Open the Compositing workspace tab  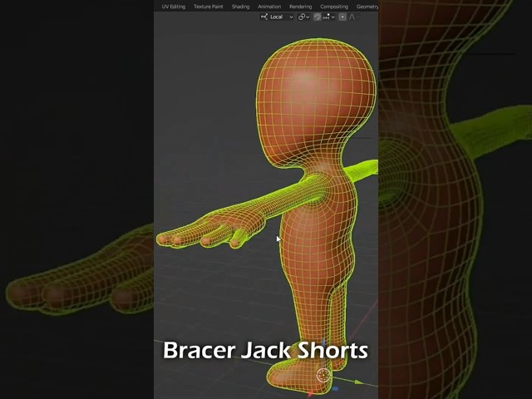click(334, 7)
